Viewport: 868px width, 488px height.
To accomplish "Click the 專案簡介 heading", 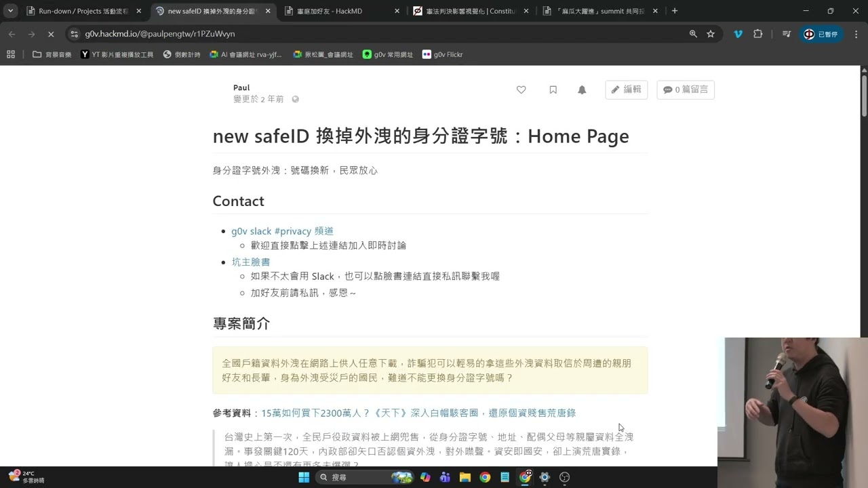I will click(x=241, y=323).
